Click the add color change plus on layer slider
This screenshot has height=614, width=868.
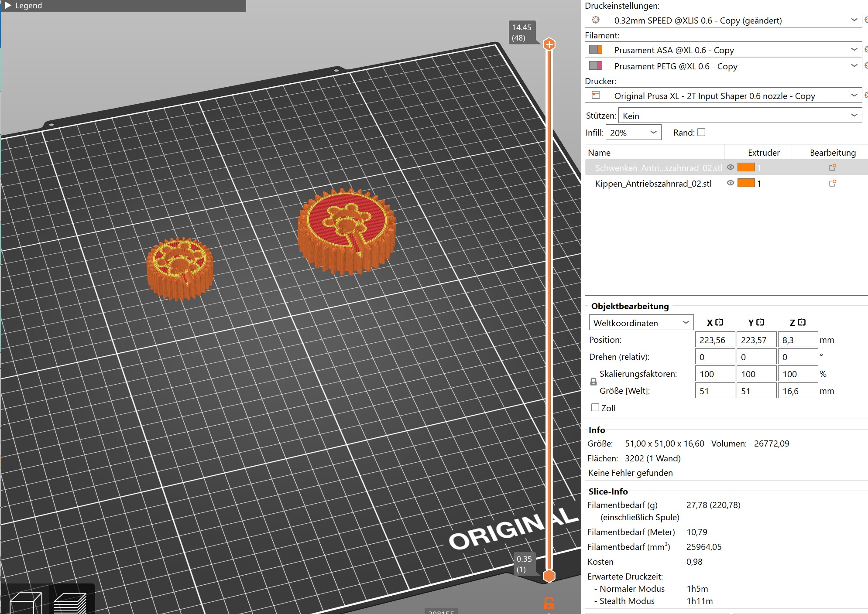coord(549,44)
